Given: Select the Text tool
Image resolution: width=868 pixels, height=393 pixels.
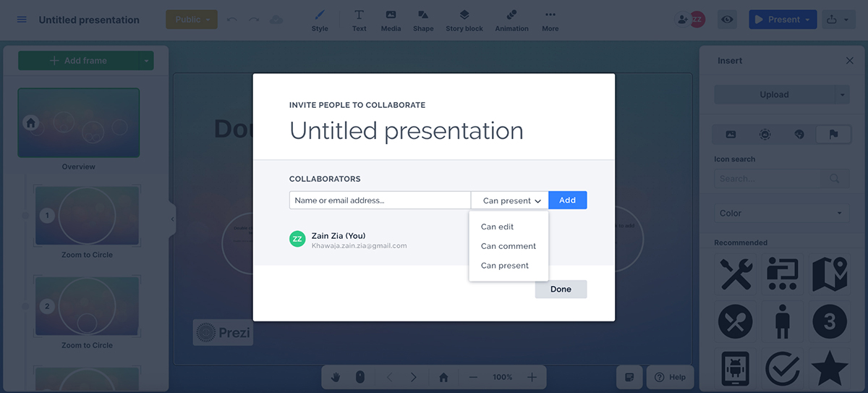Looking at the screenshot, I should (x=359, y=20).
